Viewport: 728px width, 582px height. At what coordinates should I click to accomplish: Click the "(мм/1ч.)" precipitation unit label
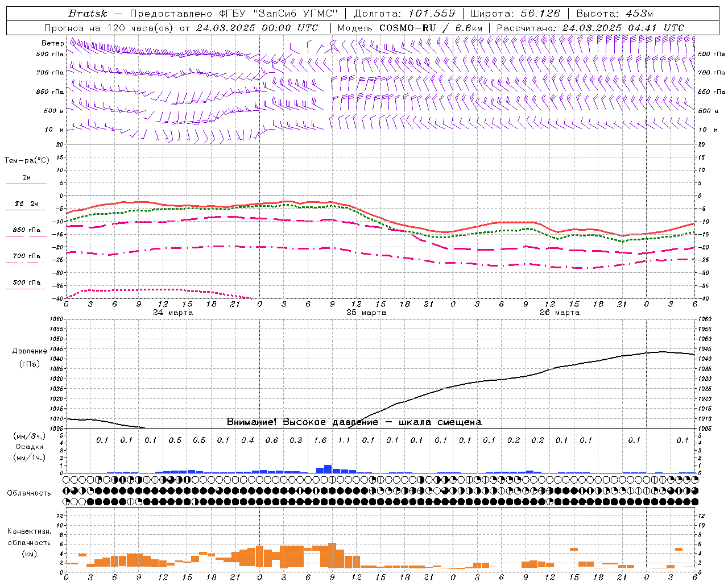click(30, 458)
